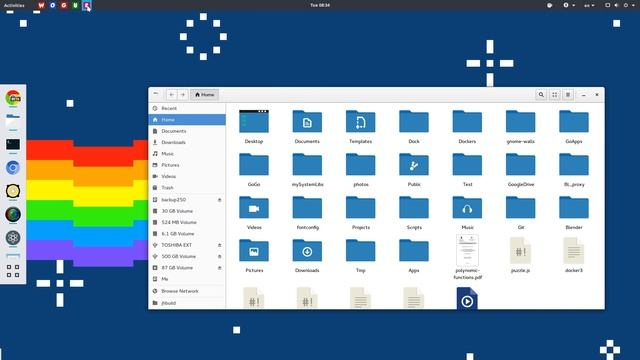Open the Tmp folder
This screenshot has width=640, height=360.
tap(360, 255)
